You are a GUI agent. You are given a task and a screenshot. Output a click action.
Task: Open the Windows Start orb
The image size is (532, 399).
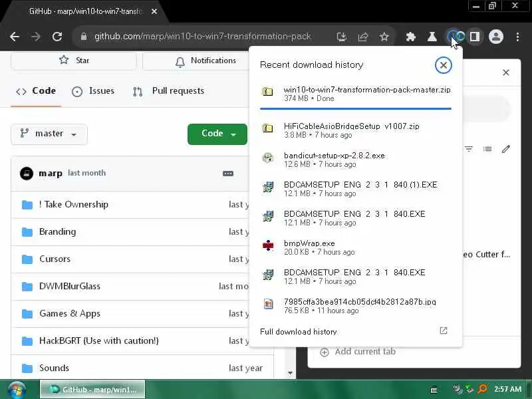tap(17, 390)
